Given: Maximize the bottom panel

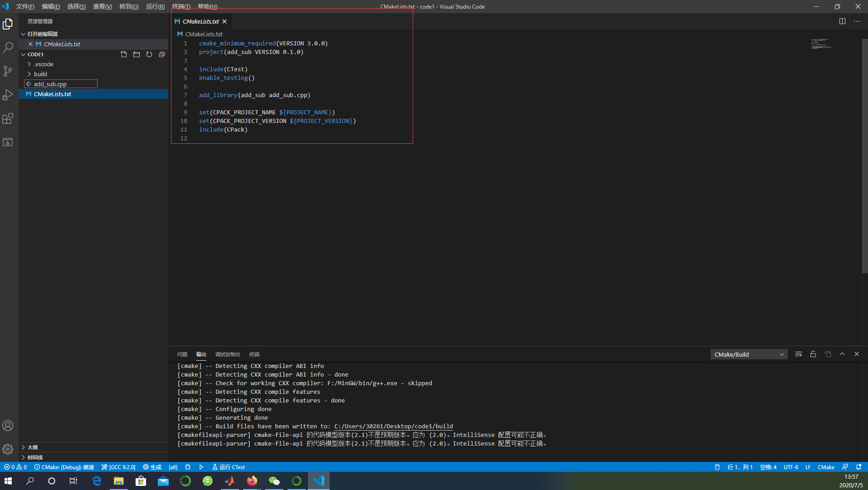Looking at the screenshot, I should [842, 354].
